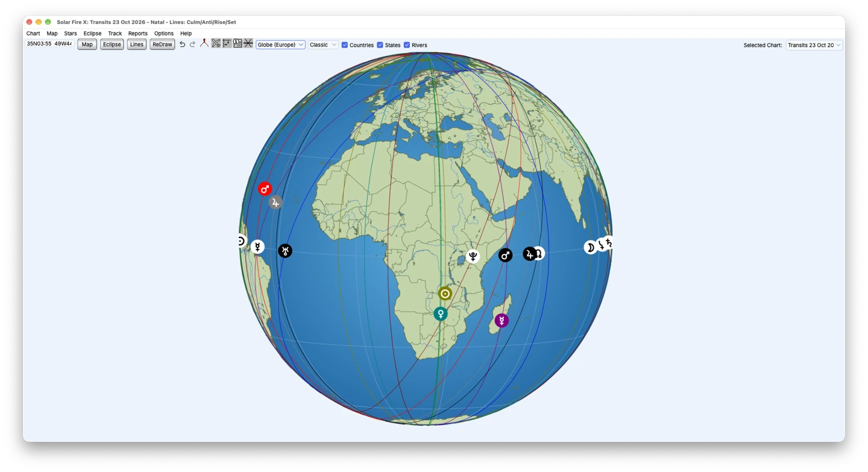The height and width of the screenshot is (472, 868).
Task: Click the undo arrow in the toolbar
Action: tap(183, 45)
